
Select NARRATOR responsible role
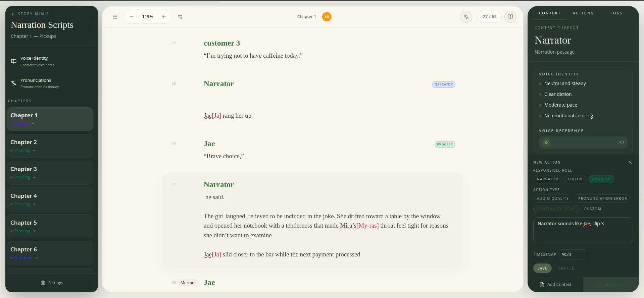click(547, 179)
